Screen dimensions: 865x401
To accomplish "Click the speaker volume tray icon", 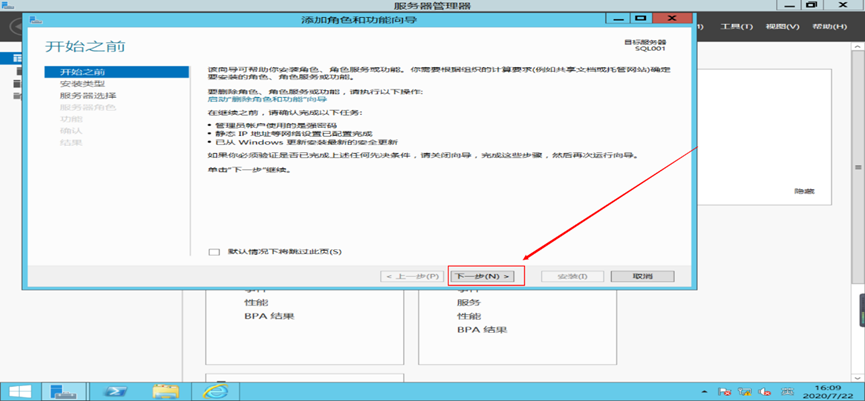I will coord(765,392).
